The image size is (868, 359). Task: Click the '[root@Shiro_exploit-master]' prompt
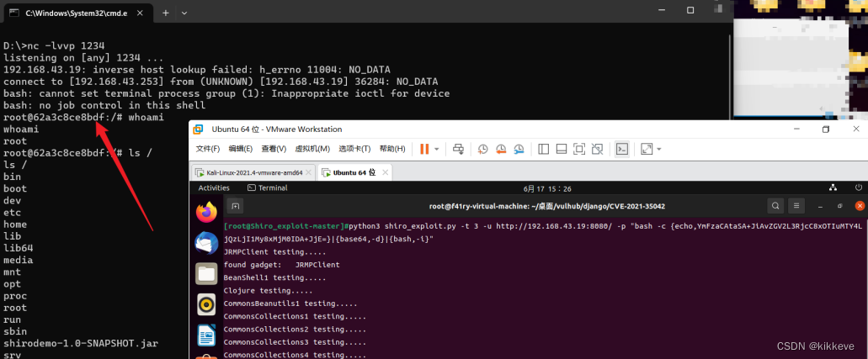285,226
